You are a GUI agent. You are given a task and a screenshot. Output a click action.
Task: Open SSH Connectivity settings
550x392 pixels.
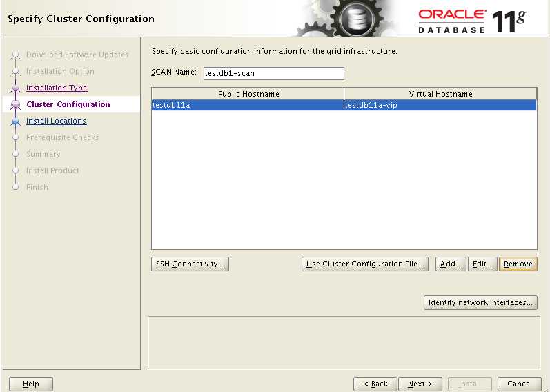pos(190,264)
